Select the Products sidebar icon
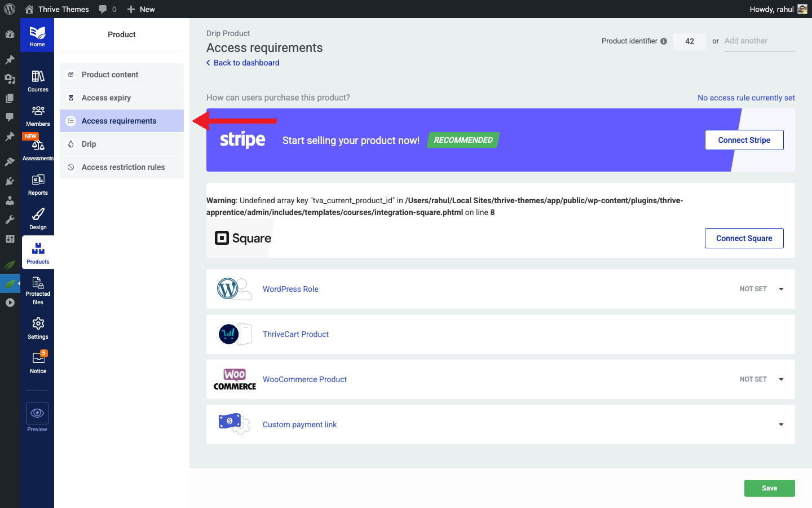The width and height of the screenshot is (812, 508). (37, 252)
